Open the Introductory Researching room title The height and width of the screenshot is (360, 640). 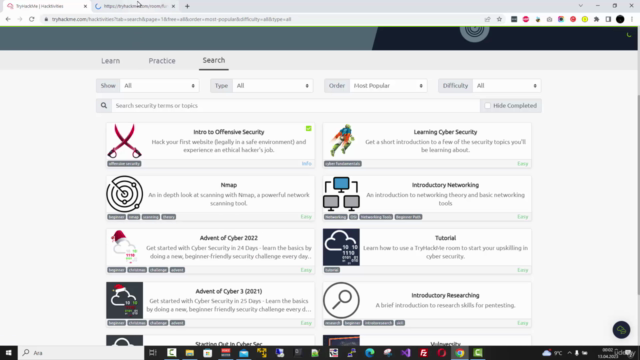tap(445, 295)
